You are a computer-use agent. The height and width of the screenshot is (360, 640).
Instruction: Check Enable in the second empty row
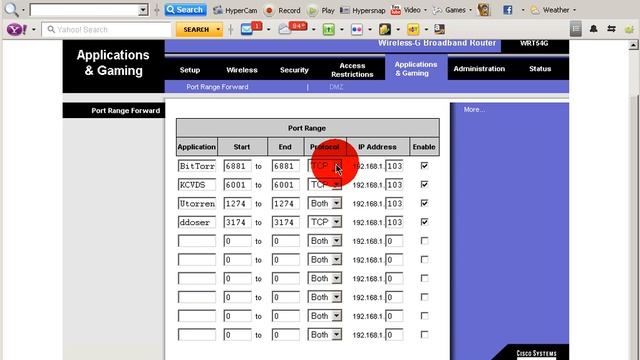click(424, 260)
